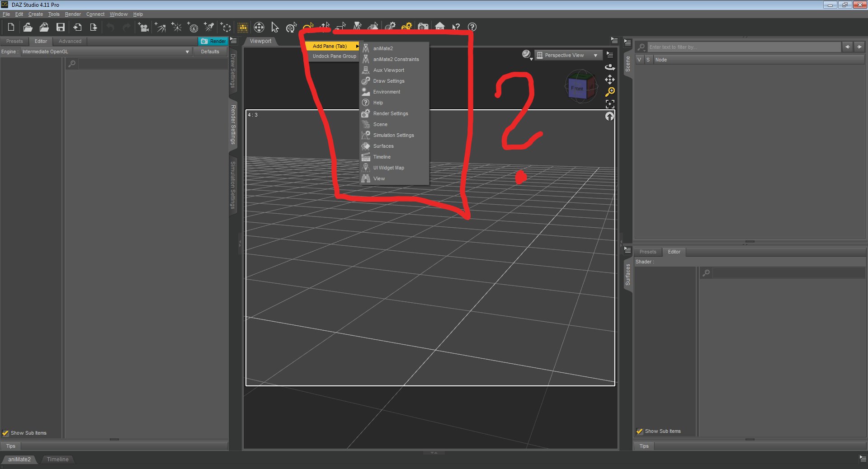Open the Window menu
The width and height of the screenshot is (868, 469).
click(x=118, y=14)
